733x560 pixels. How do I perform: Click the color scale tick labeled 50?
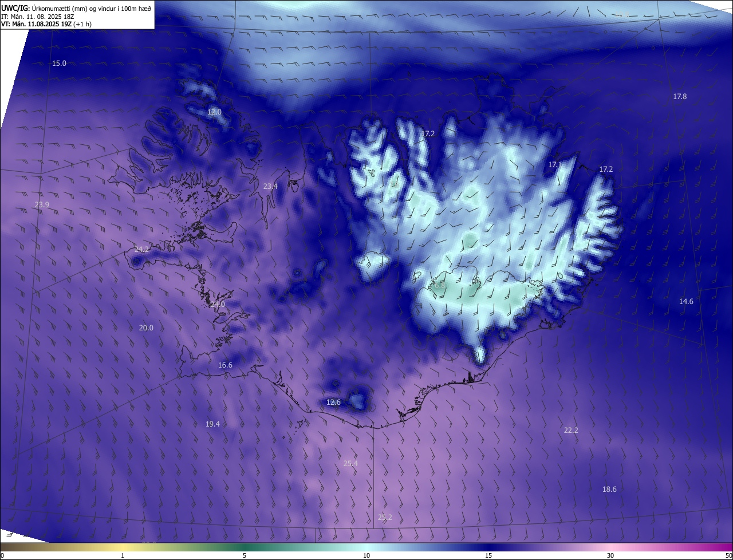click(x=728, y=555)
